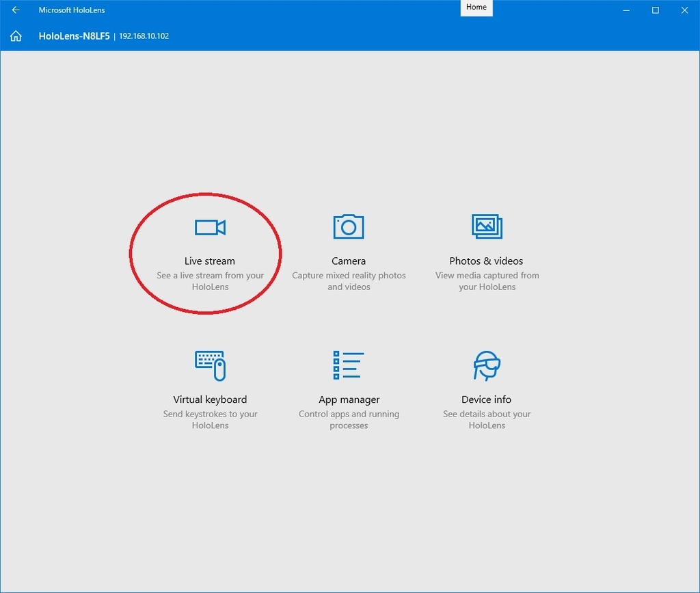
Task: Select the Virtual keyboard label
Action: pos(210,399)
